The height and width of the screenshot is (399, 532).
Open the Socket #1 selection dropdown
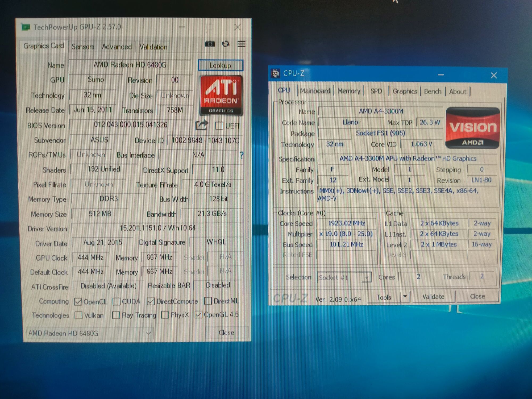pyautogui.click(x=344, y=277)
